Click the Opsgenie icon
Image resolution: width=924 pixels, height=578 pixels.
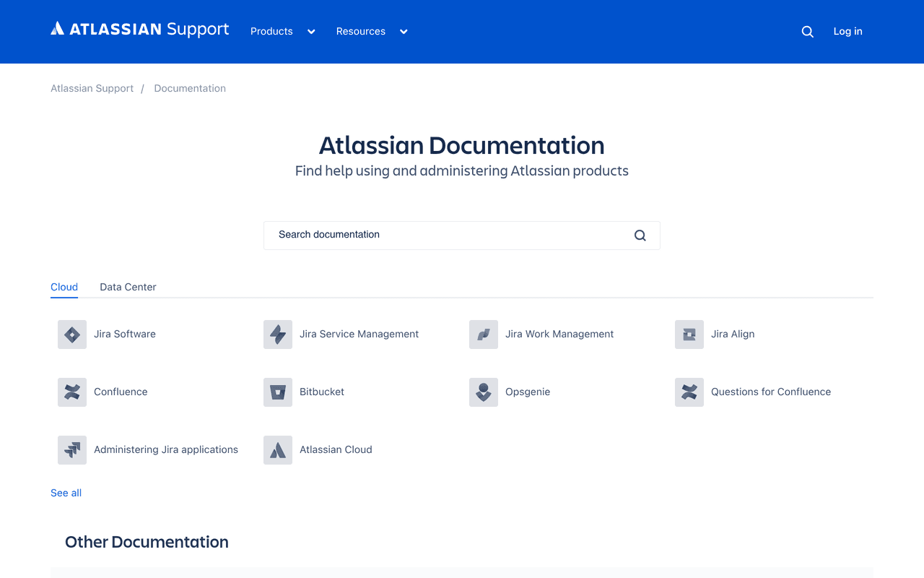coord(484,392)
